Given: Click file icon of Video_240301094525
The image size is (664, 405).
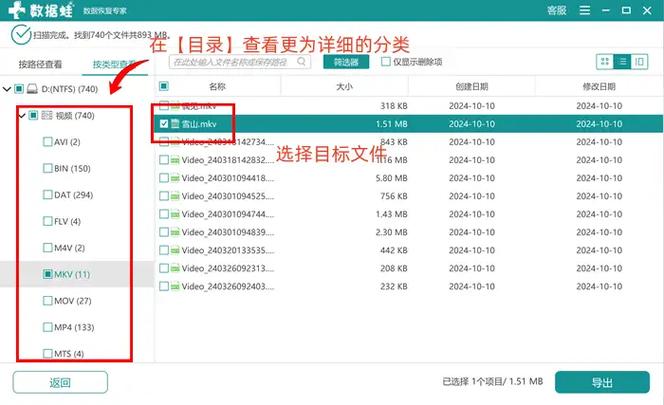Looking at the screenshot, I should [175, 196].
